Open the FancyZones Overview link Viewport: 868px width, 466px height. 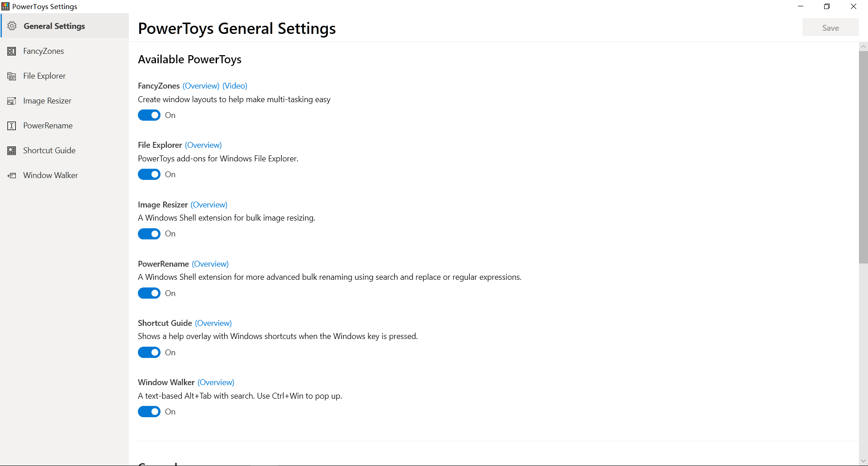pos(201,86)
